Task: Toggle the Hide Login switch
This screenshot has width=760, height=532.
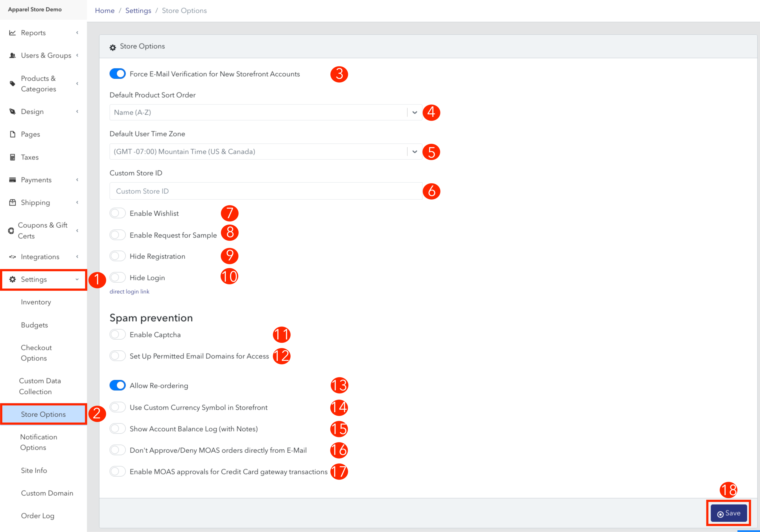Action: (x=117, y=277)
